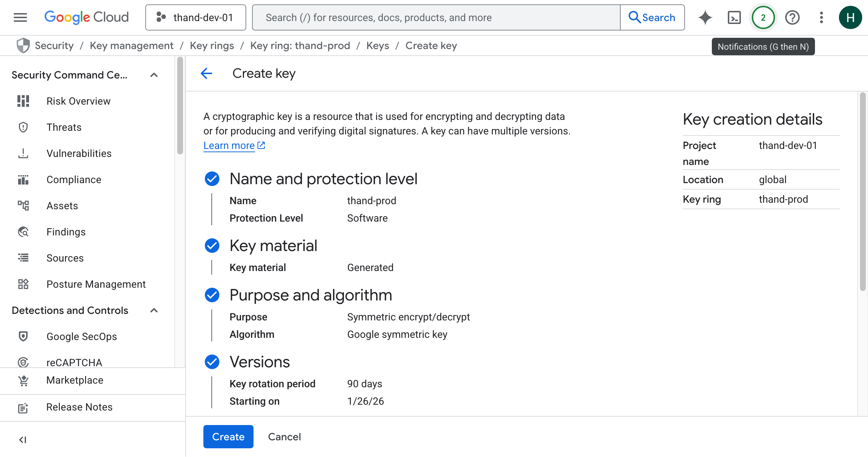Viewport: 868px width, 457px height.
Task: Collapse the Detections and Controls section
Action: 154,311
